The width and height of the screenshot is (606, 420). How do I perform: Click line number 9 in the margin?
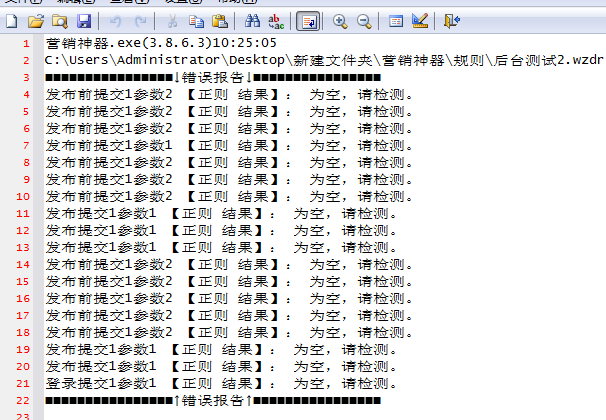(x=26, y=179)
